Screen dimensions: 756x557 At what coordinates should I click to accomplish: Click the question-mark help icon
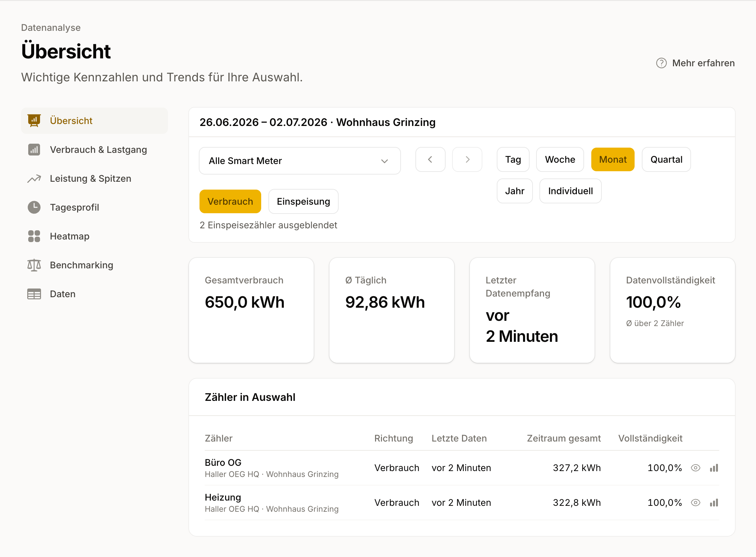(x=661, y=63)
